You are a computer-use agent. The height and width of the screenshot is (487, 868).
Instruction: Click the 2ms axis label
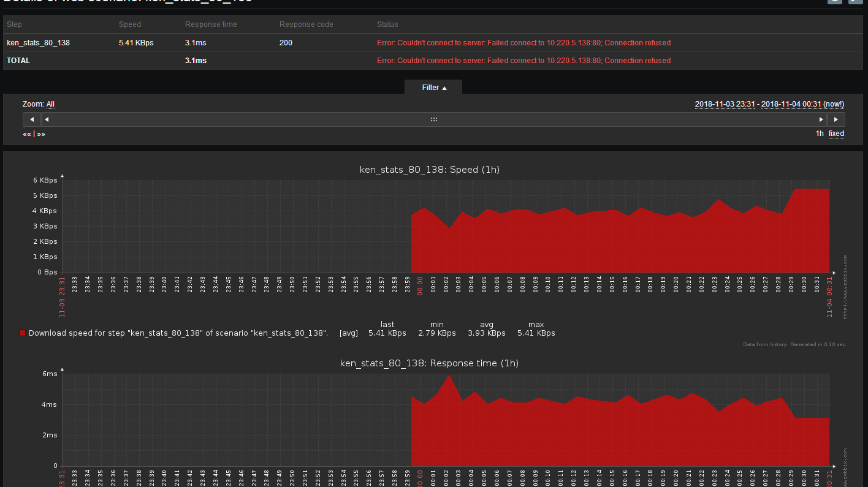tap(50, 435)
